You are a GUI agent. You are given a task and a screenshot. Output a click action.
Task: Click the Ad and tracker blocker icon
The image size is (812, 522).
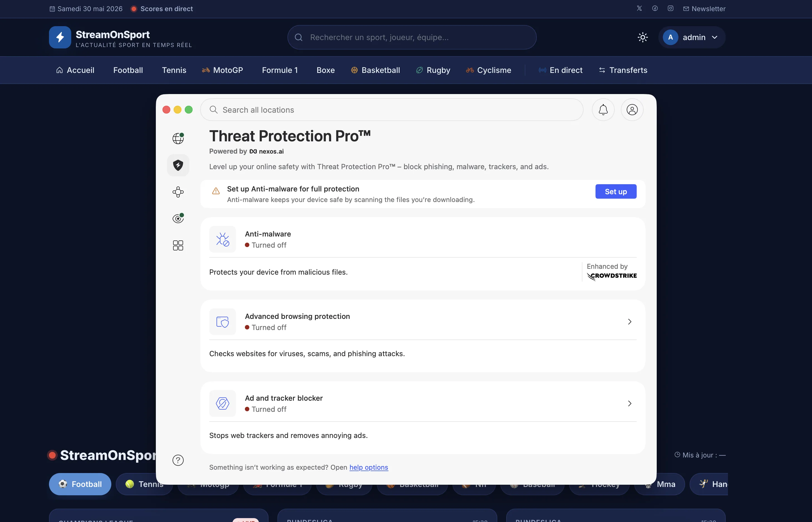click(x=222, y=403)
